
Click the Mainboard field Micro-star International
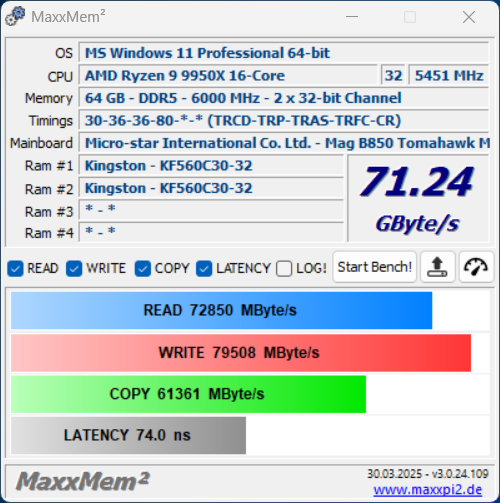click(284, 143)
